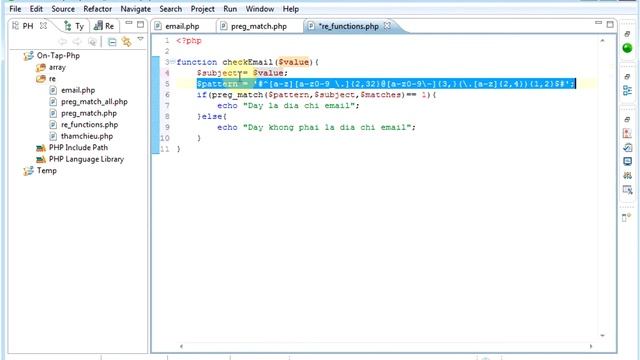
Task: Maximize the explorer panel
Action: tap(140, 24)
